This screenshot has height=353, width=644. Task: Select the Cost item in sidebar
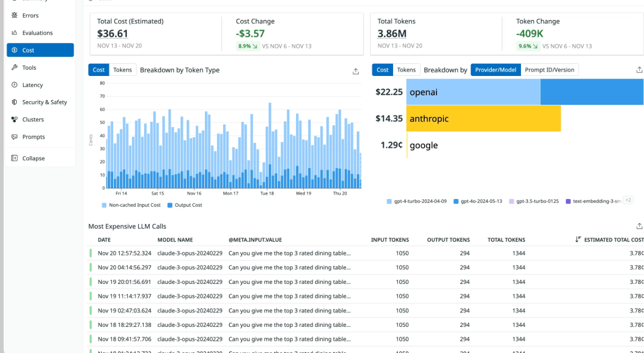coord(40,50)
